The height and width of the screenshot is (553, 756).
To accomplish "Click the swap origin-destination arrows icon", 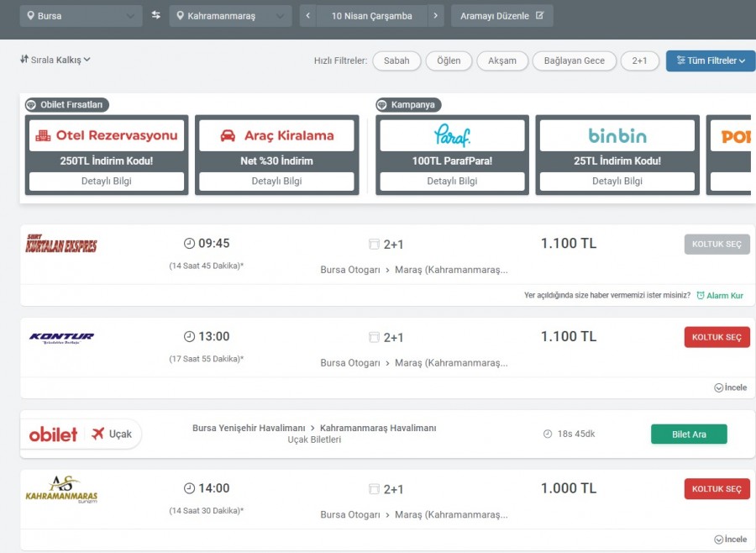I will click(x=155, y=15).
